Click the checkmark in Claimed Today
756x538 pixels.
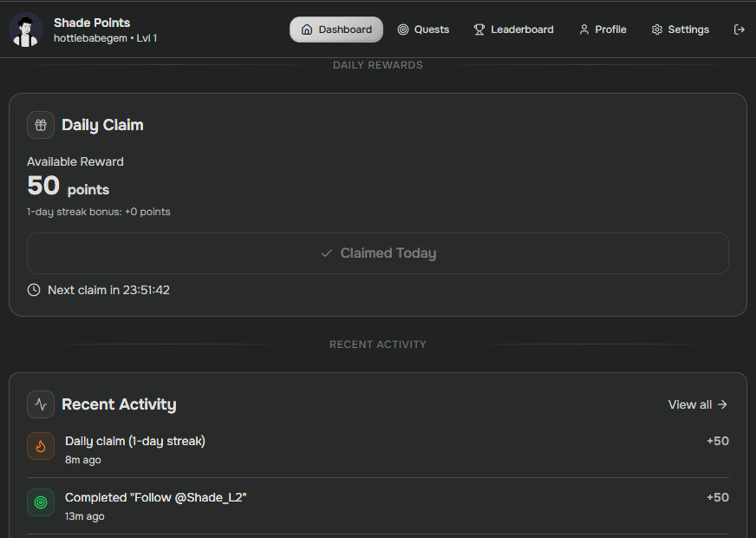click(326, 253)
